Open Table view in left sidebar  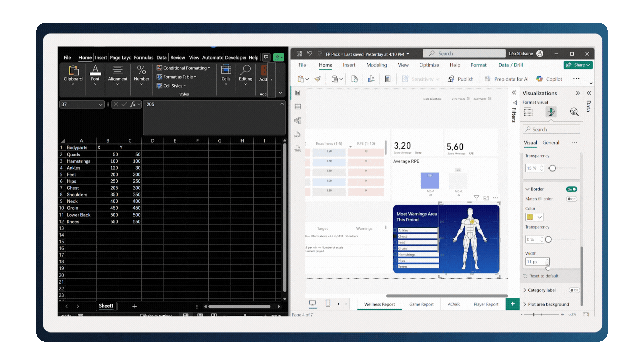tap(298, 107)
